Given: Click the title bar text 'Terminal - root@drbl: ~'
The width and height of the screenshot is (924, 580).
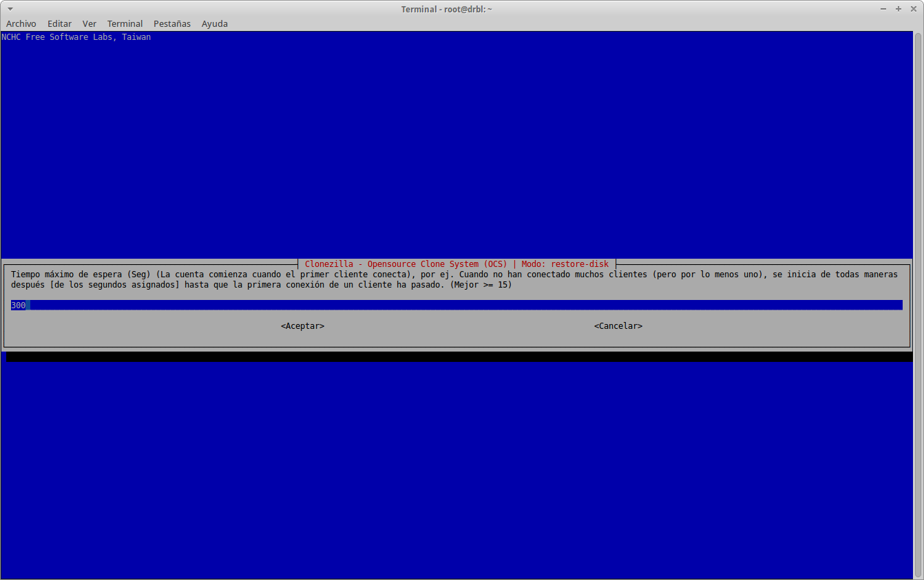Looking at the screenshot, I should pyautogui.click(x=447, y=9).
